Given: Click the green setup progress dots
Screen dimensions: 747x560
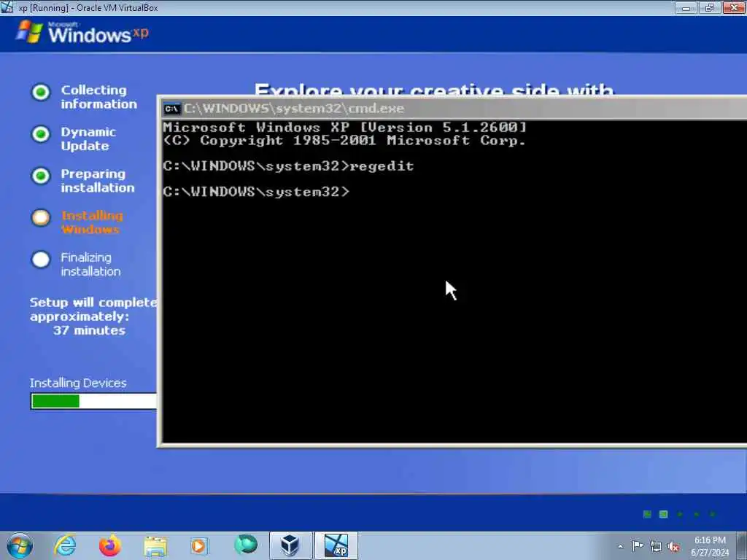Looking at the screenshot, I should 679,514.
